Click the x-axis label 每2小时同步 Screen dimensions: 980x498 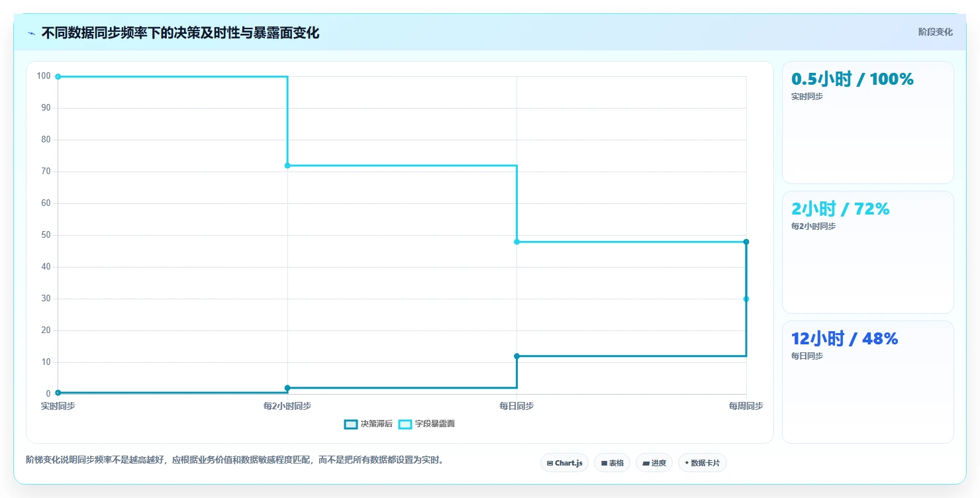[x=287, y=406]
